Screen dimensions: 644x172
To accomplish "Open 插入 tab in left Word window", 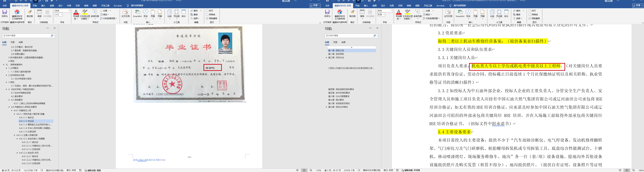I will [43, 6].
